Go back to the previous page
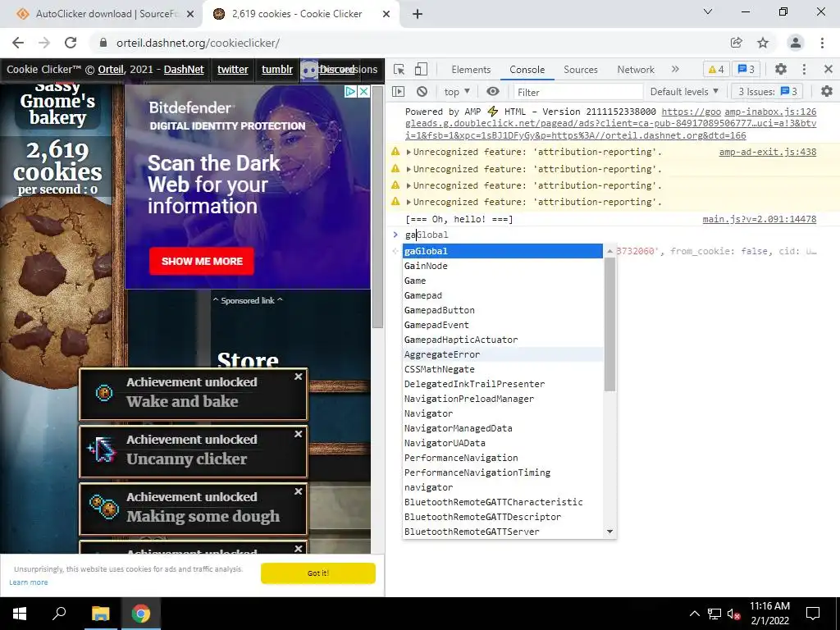The height and width of the screenshot is (630, 840). pyautogui.click(x=18, y=43)
